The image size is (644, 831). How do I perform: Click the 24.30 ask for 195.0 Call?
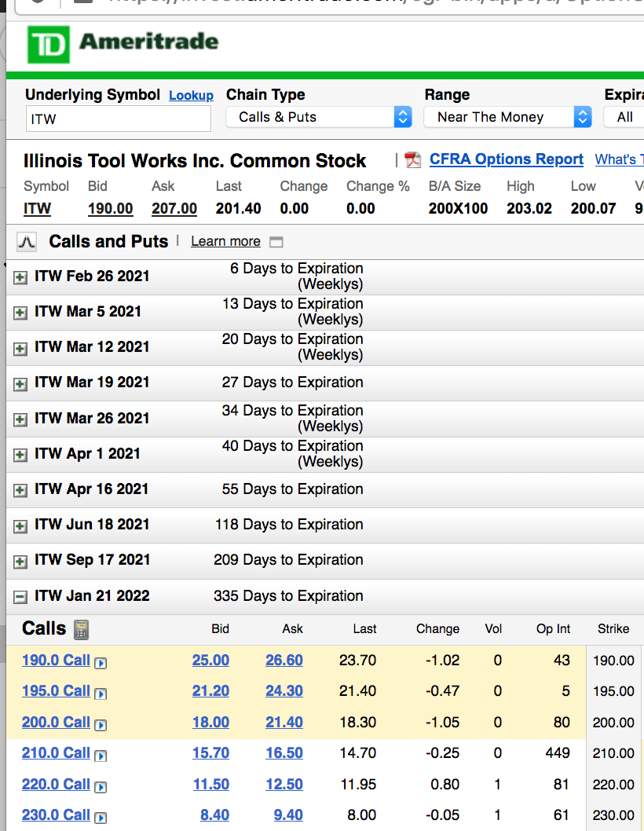point(284,691)
